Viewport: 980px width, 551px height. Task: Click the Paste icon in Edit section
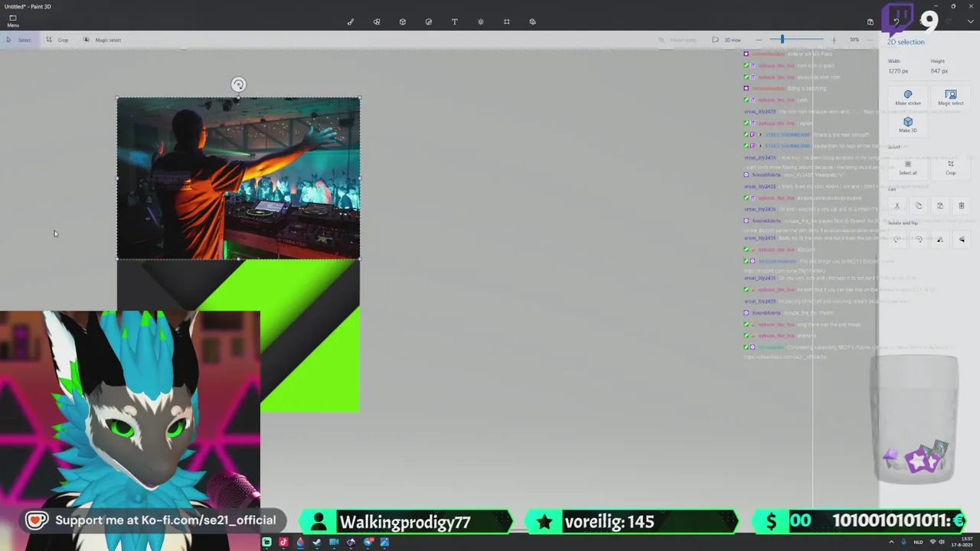[940, 205]
